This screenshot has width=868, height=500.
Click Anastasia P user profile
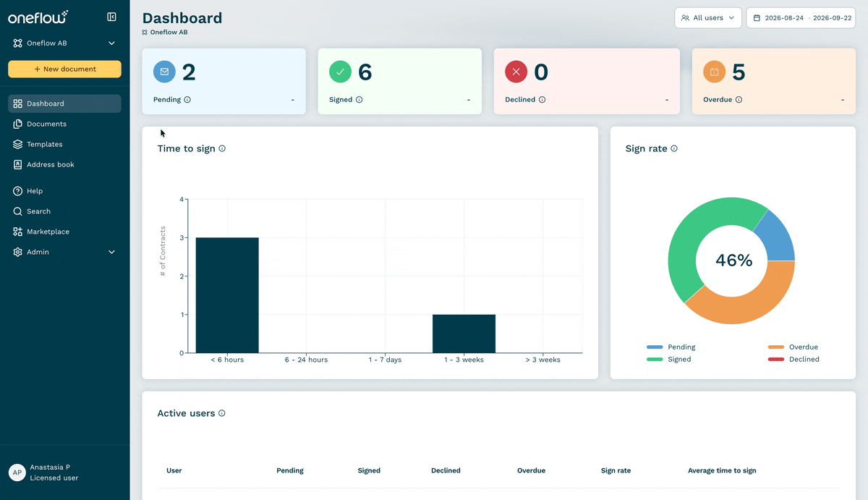[50, 467]
